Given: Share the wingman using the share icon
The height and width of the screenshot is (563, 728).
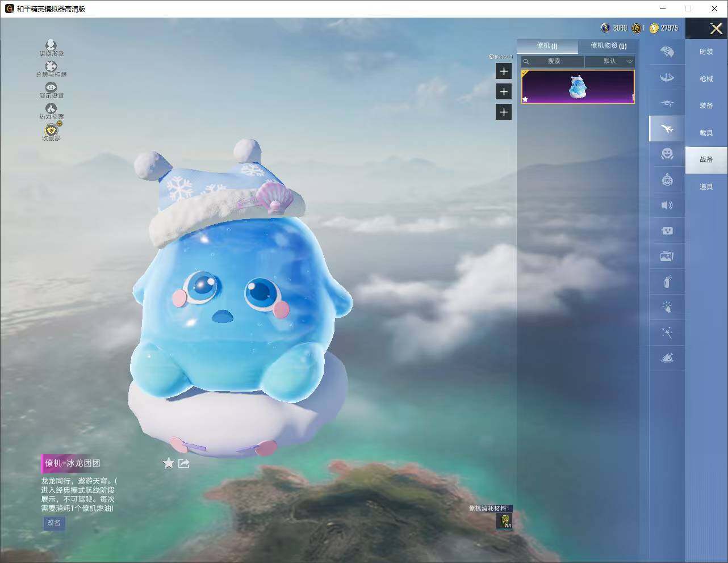Looking at the screenshot, I should 184,464.
